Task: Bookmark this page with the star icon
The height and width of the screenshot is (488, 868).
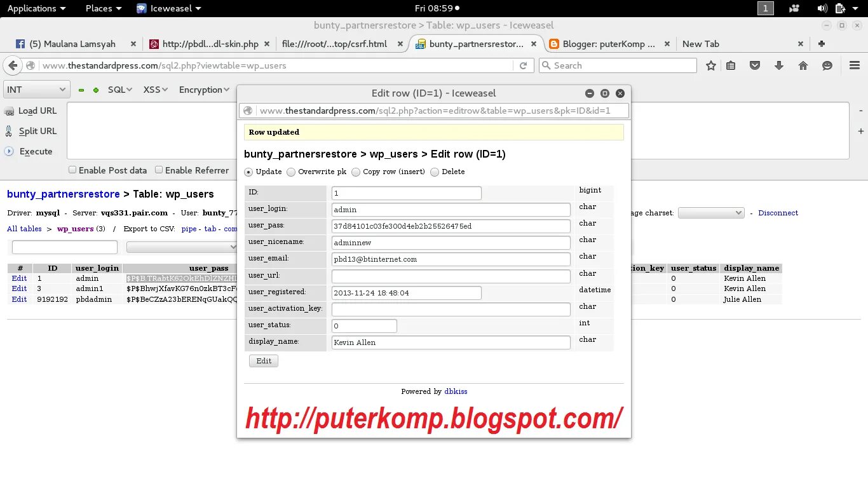Action: coord(711,65)
